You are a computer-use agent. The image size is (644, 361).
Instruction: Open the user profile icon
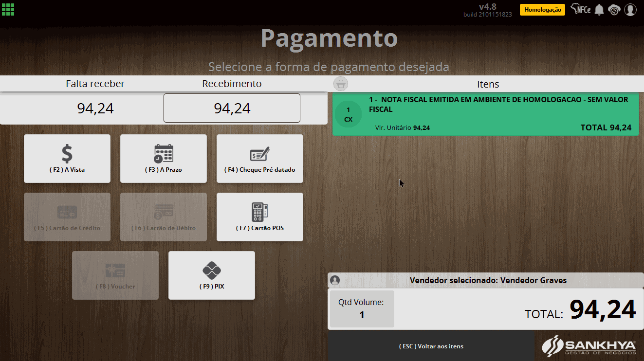click(630, 10)
